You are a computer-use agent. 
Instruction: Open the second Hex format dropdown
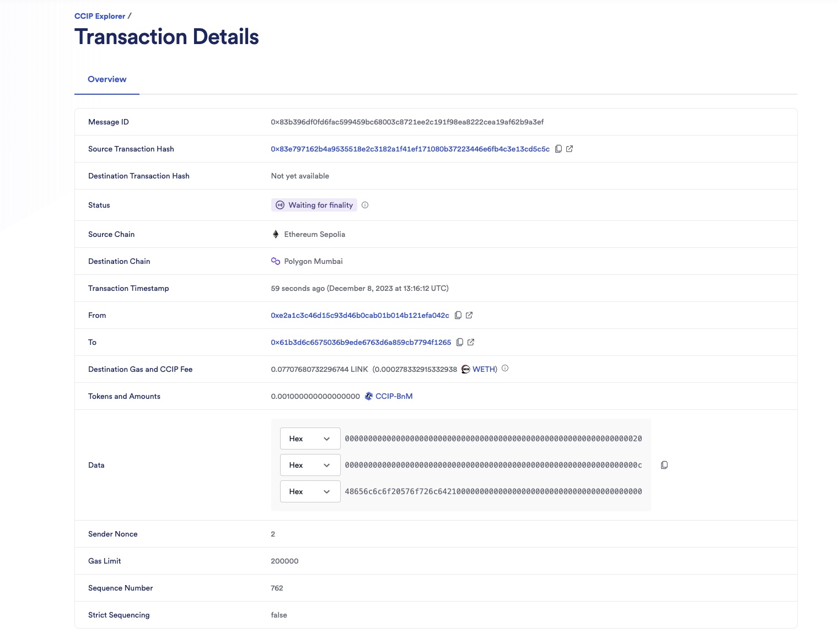coord(310,465)
